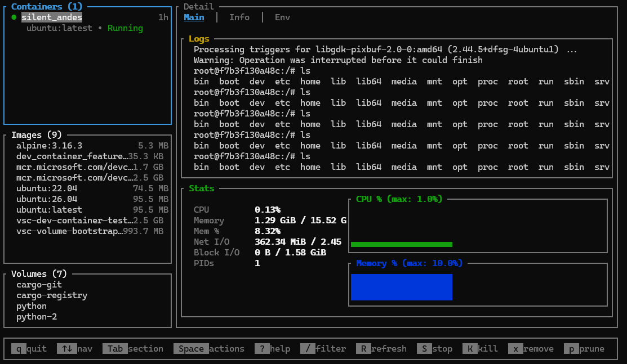Focus the Volumes (7) panel title
This screenshot has height=364, width=627.
pos(39,273)
